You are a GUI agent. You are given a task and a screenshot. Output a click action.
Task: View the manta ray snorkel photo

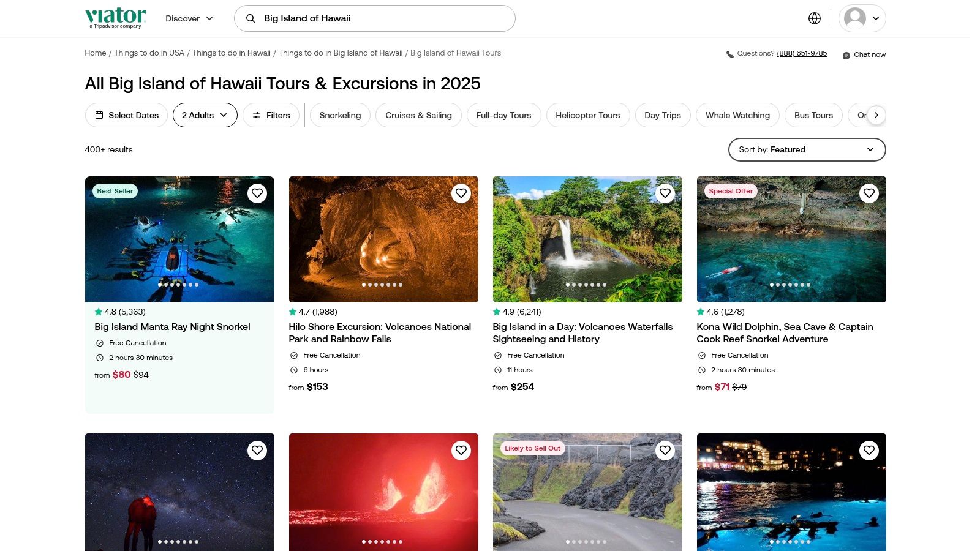coord(179,239)
